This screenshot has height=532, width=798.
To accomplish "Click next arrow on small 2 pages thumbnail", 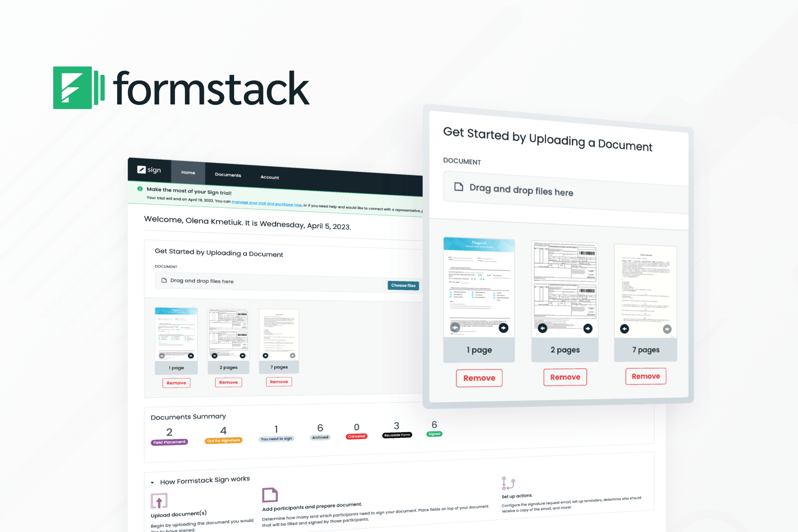I will [x=243, y=355].
